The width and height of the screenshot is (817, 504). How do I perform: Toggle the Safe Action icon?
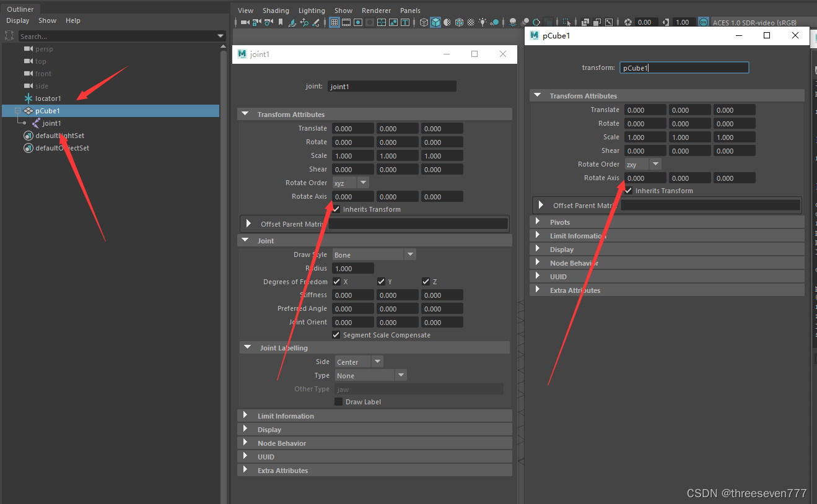click(393, 22)
